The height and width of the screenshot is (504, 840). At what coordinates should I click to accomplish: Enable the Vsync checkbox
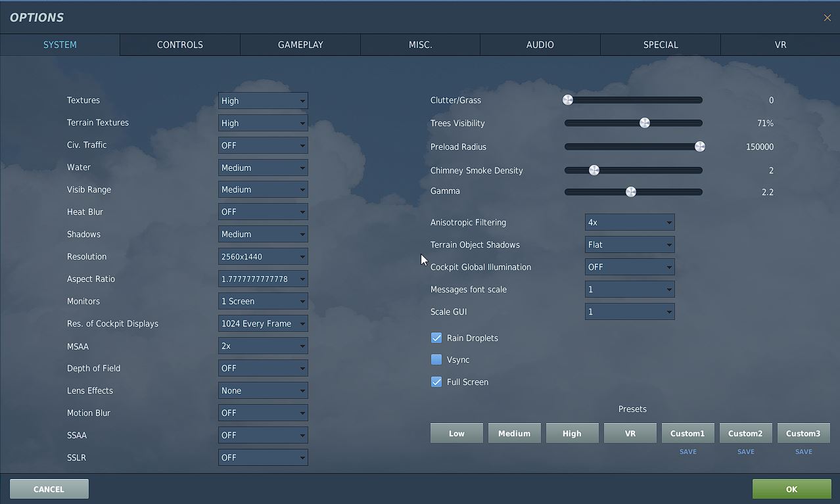[x=436, y=359]
